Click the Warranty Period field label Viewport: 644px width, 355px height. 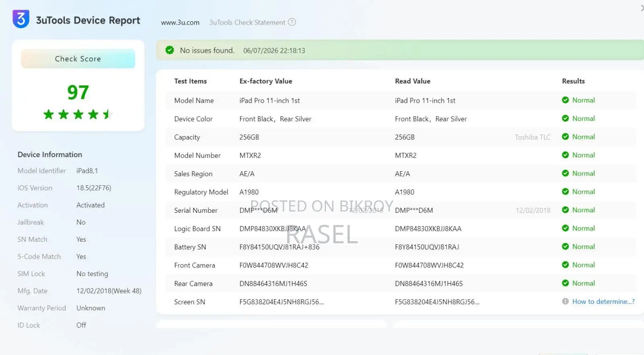tap(42, 308)
